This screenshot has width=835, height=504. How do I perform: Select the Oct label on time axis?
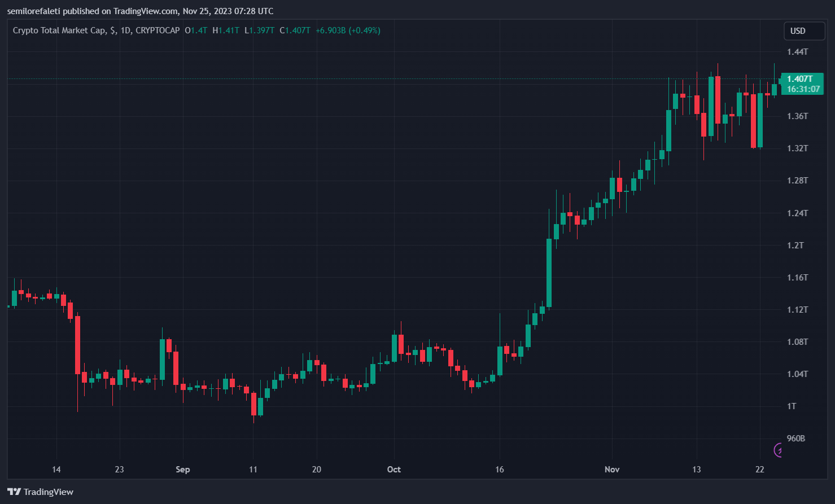394,470
